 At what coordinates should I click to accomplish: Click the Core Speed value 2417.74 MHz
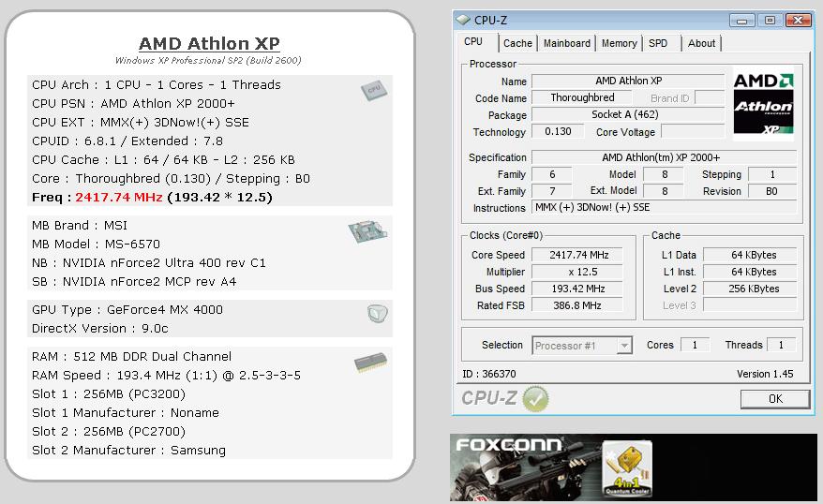[x=577, y=255]
